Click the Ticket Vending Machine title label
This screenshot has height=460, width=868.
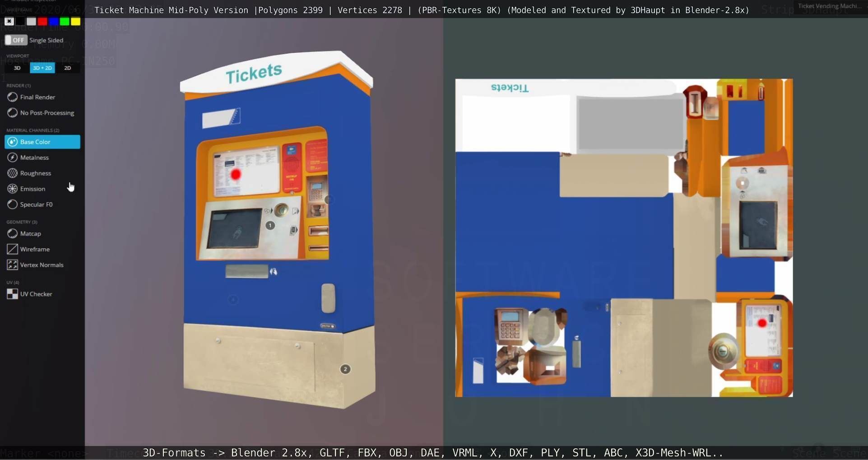click(x=830, y=6)
